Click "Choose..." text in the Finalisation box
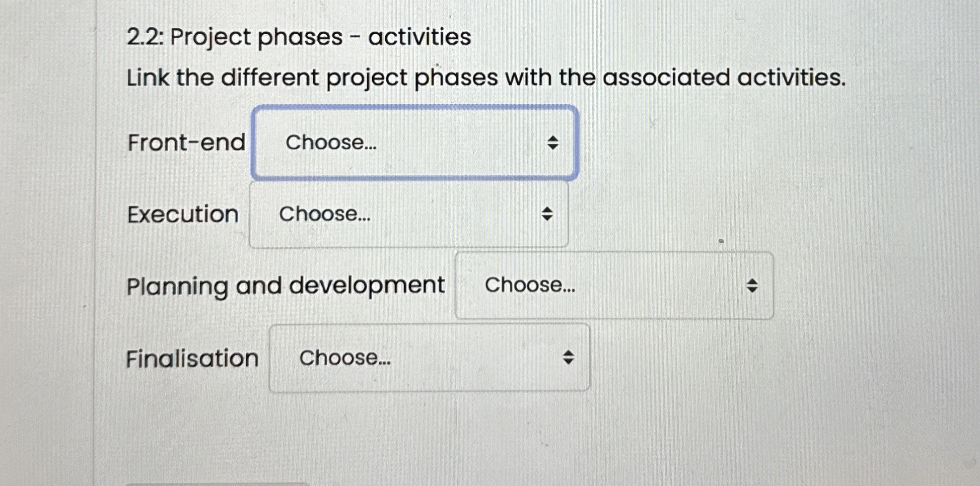 (345, 358)
